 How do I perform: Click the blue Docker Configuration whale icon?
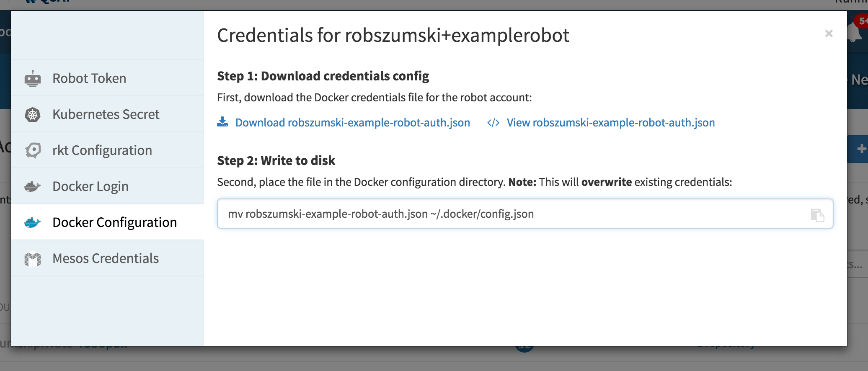[33, 222]
